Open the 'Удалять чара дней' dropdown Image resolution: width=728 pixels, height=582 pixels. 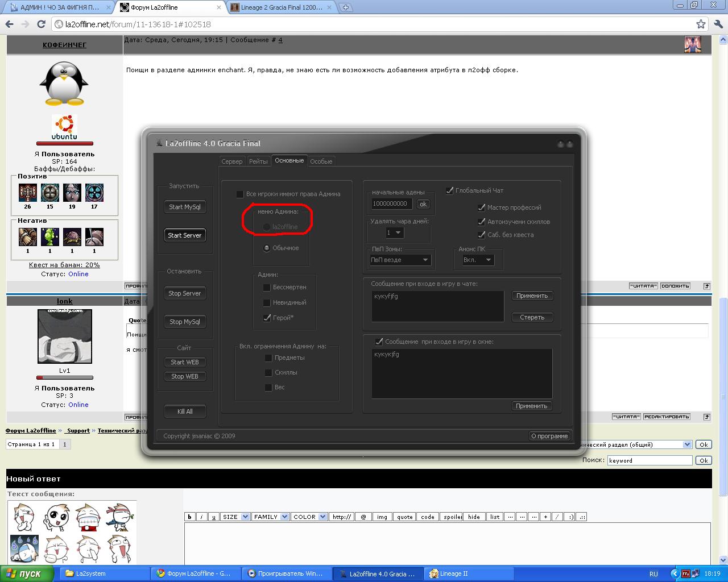tap(395, 232)
